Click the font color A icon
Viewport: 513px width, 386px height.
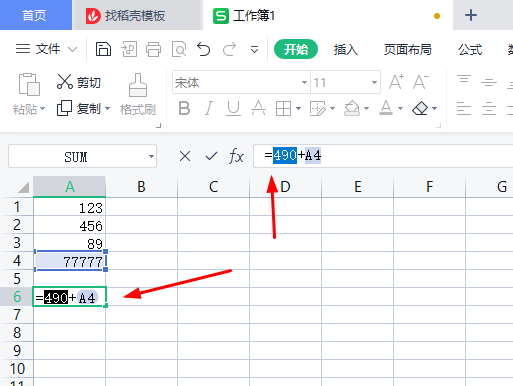click(386, 108)
